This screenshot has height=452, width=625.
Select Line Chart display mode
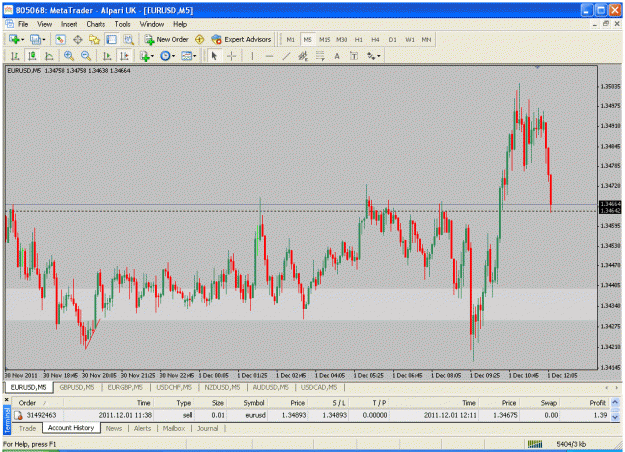[x=49, y=56]
